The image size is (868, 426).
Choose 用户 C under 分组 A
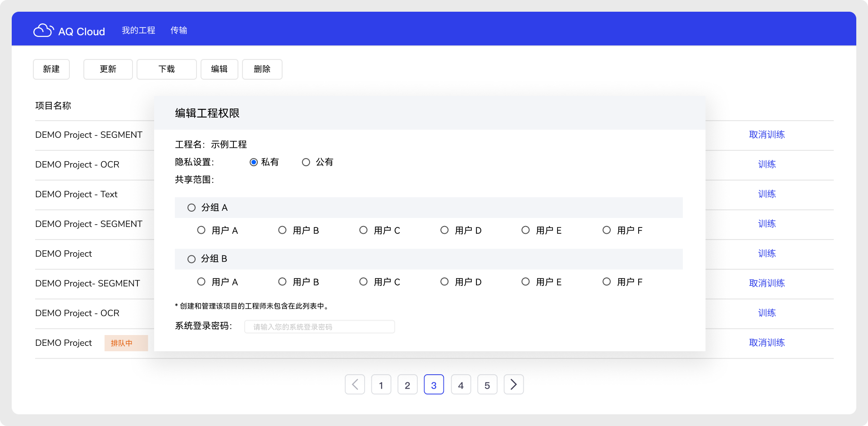[363, 230]
